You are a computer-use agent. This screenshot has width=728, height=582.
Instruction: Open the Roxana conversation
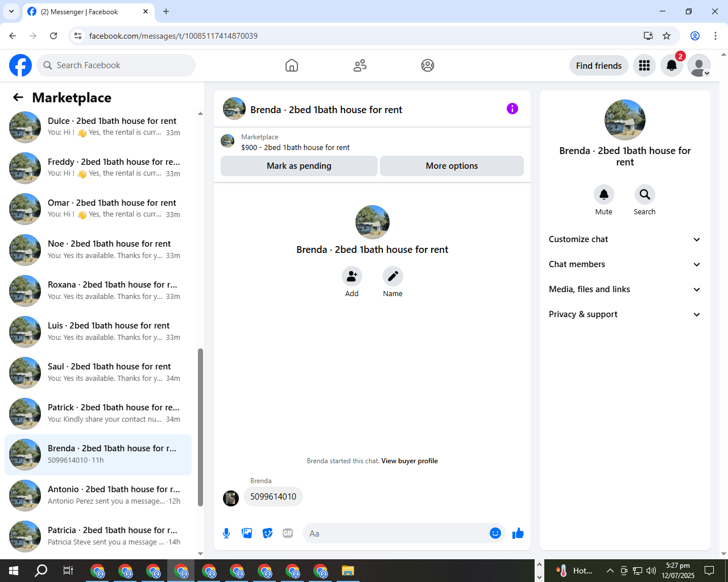[98, 290]
